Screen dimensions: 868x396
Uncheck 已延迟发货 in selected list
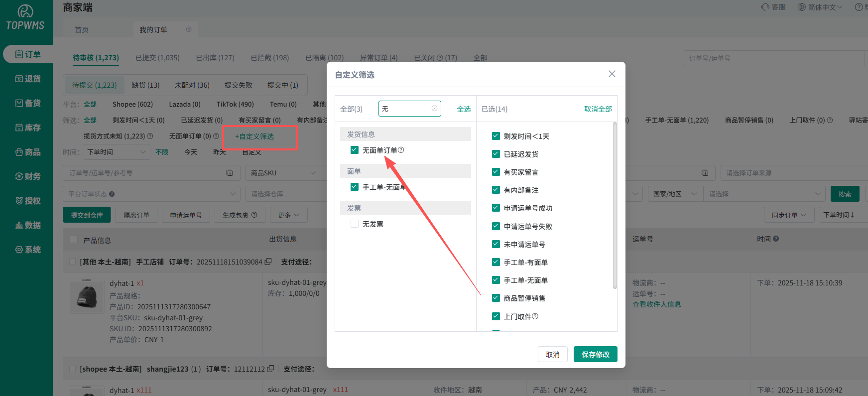tap(496, 154)
